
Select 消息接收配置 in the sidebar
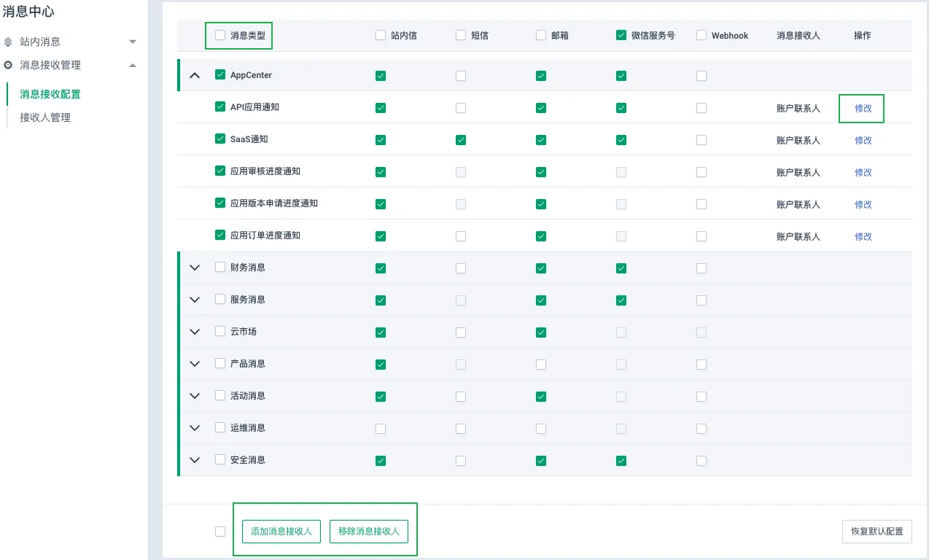pos(50,94)
